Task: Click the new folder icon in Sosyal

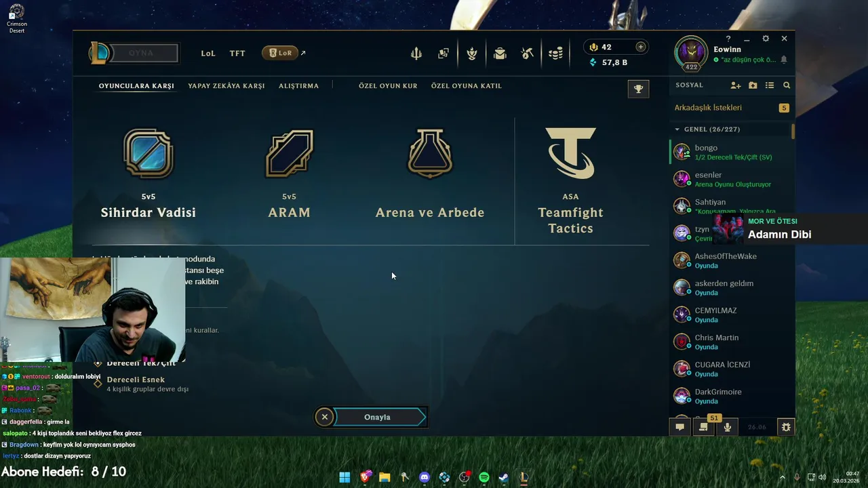Action: pyautogui.click(x=753, y=85)
